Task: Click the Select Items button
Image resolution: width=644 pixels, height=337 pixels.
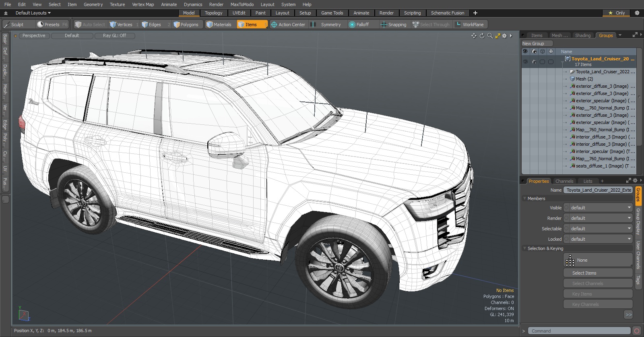Action: 598,273
